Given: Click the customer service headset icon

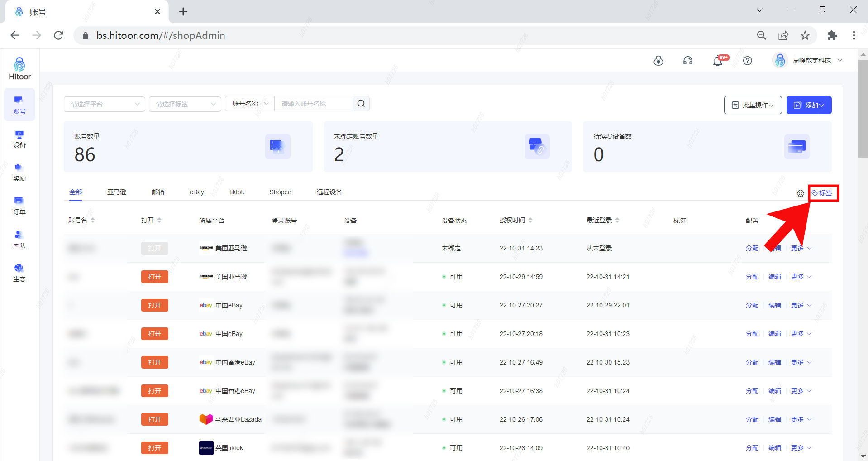Looking at the screenshot, I should pyautogui.click(x=687, y=61).
